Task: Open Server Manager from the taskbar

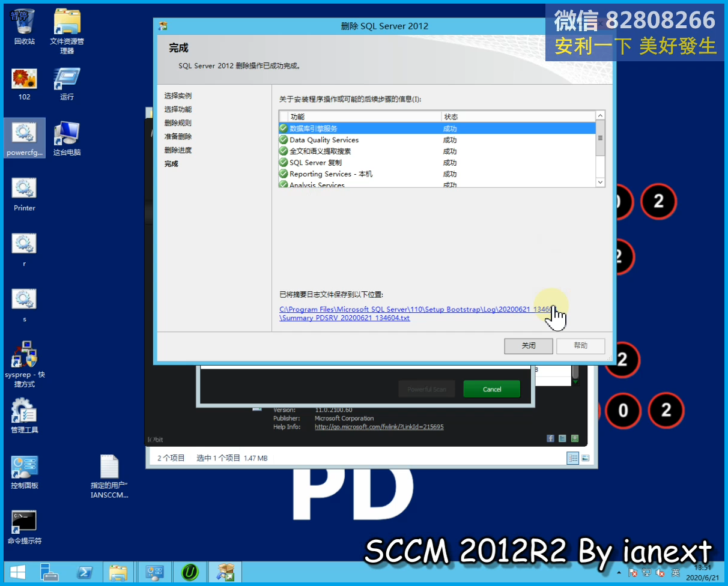Action: click(x=49, y=573)
